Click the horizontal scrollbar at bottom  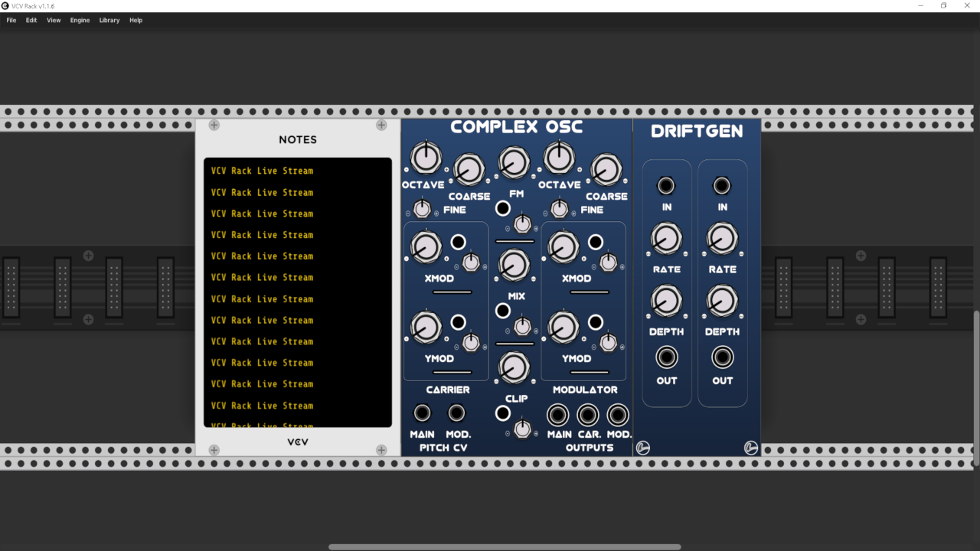tap(505, 547)
